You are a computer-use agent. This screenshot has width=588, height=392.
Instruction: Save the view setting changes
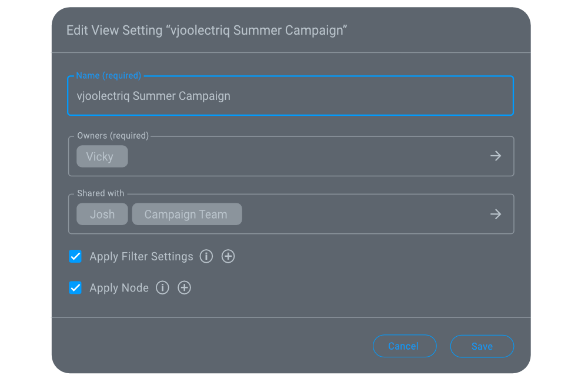click(x=482, y=346)
